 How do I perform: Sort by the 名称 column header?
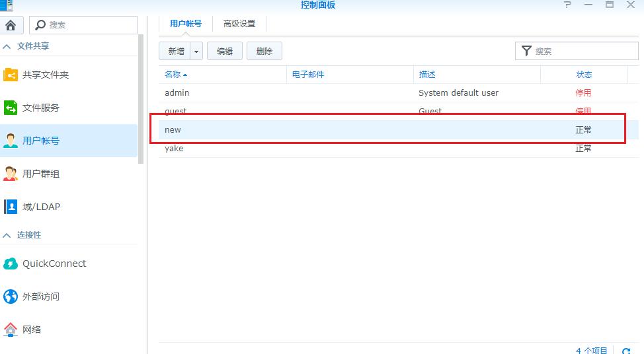(223, 75)
